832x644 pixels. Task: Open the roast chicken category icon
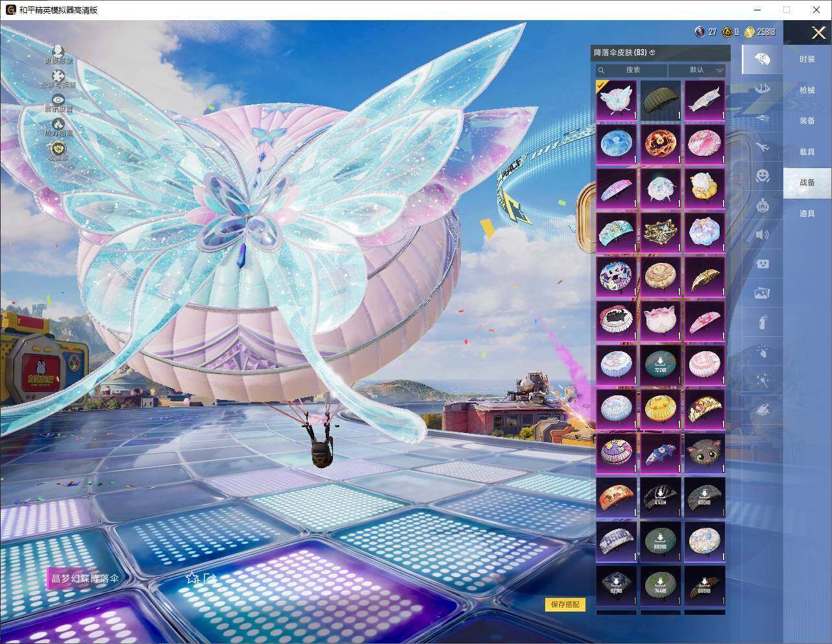[762, 410]
